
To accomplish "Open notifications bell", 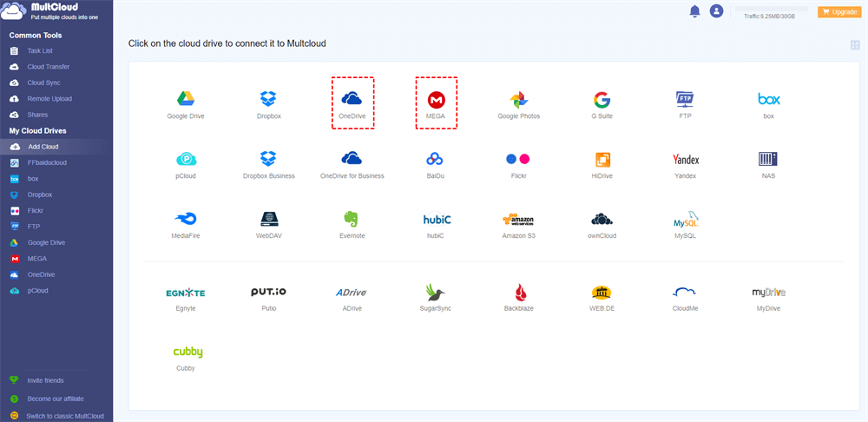I will coord(694,11).
